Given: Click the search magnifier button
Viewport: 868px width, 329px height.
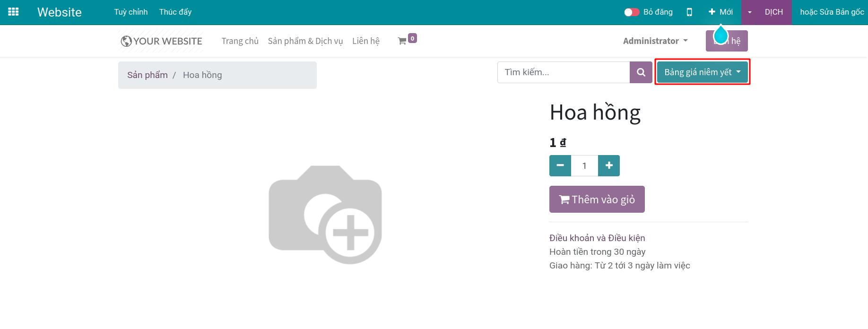Looking at the screenshot, I should (x=641, y=72).
